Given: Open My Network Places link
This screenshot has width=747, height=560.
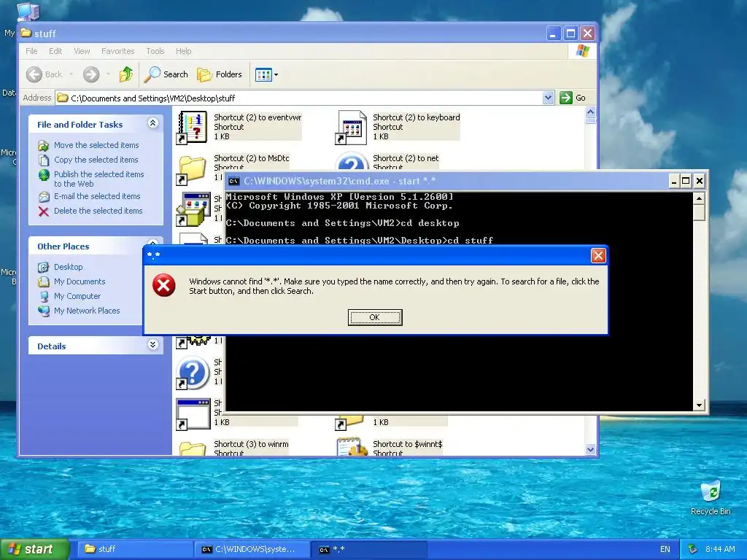Looking at the screenshot, I should click(x=87, y=311).
